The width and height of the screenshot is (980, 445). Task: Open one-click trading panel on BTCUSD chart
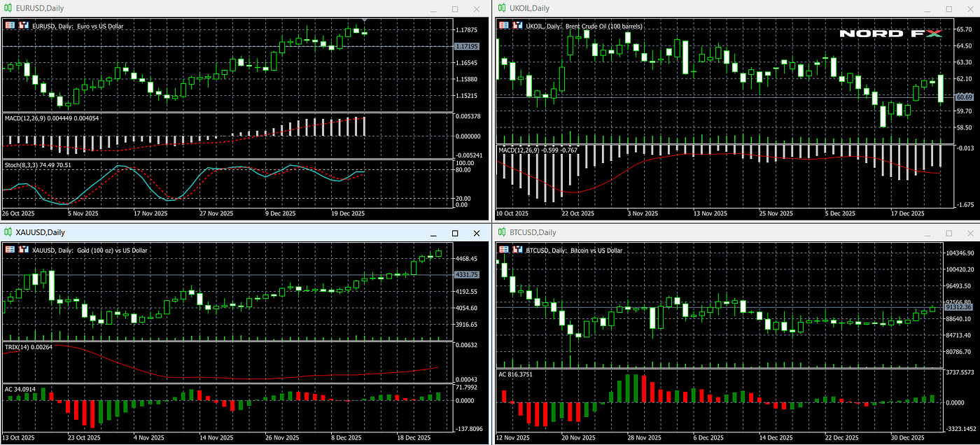504,250
